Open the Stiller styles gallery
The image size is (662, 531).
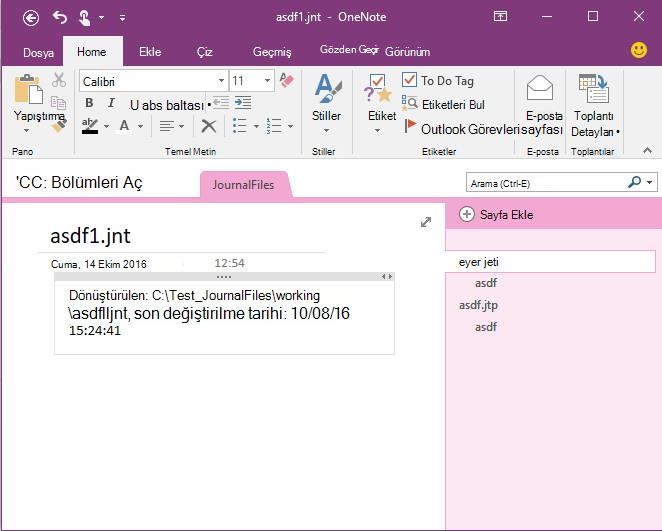click(x=327, y=103)
